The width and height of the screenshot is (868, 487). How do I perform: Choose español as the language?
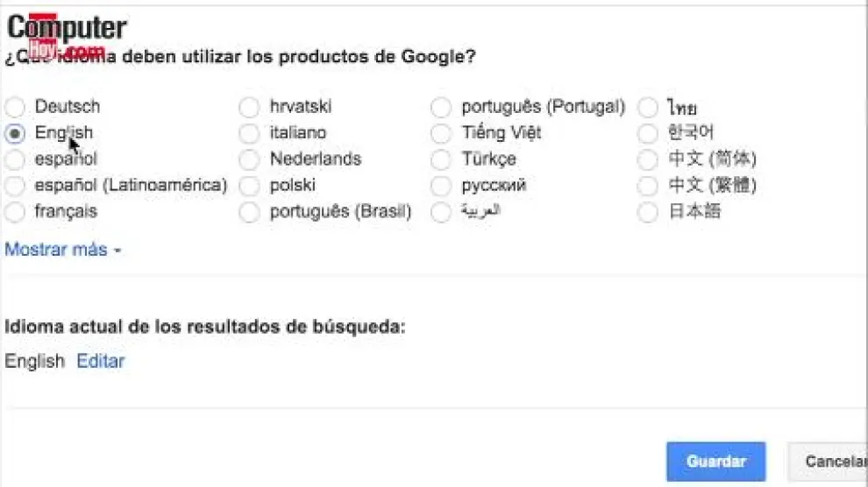(15, 159)
